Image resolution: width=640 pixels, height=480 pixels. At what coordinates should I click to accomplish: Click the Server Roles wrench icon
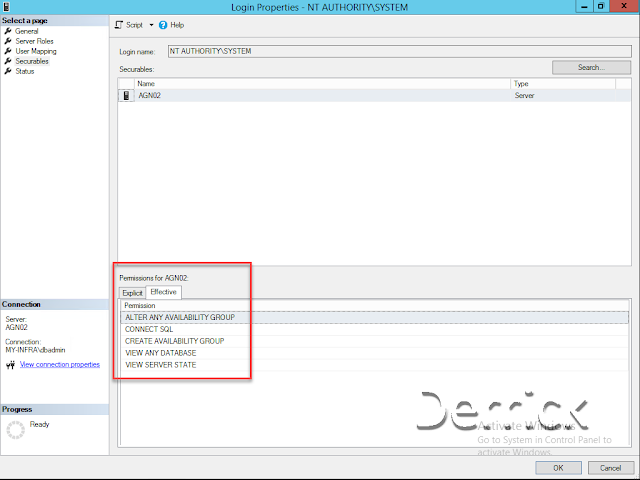click(8, 41)
